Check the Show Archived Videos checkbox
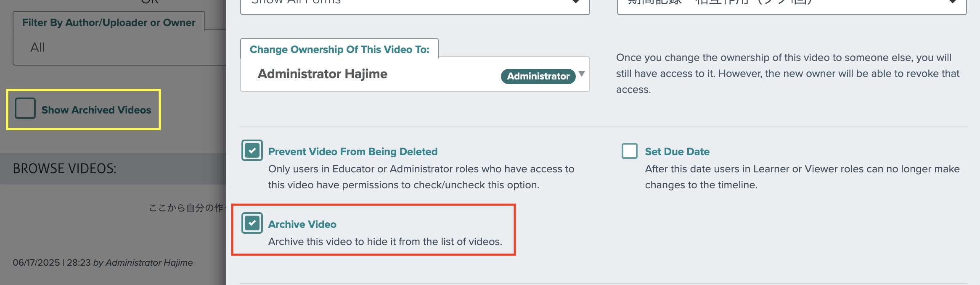 click(x=25, y=108)
